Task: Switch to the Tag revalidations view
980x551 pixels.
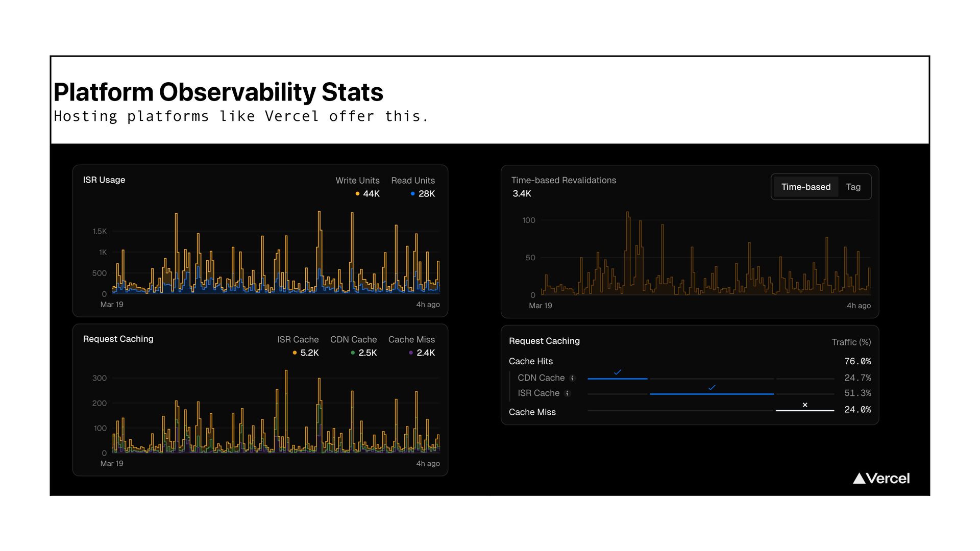Action: [x=853, y=187]
